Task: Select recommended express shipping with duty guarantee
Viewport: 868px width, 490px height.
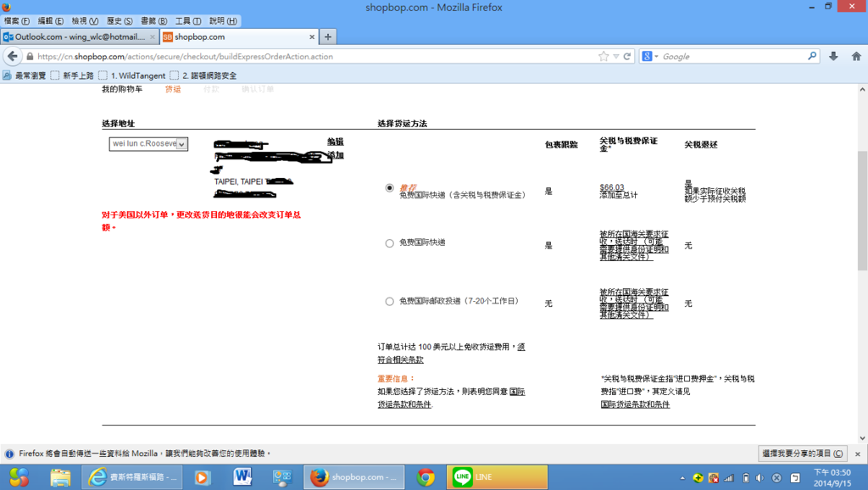Action: tap(390, 188)
